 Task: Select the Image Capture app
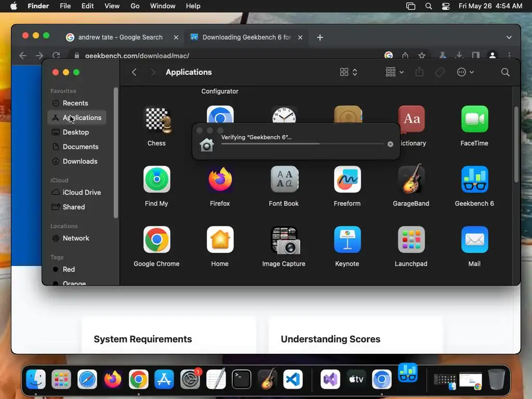285,240
